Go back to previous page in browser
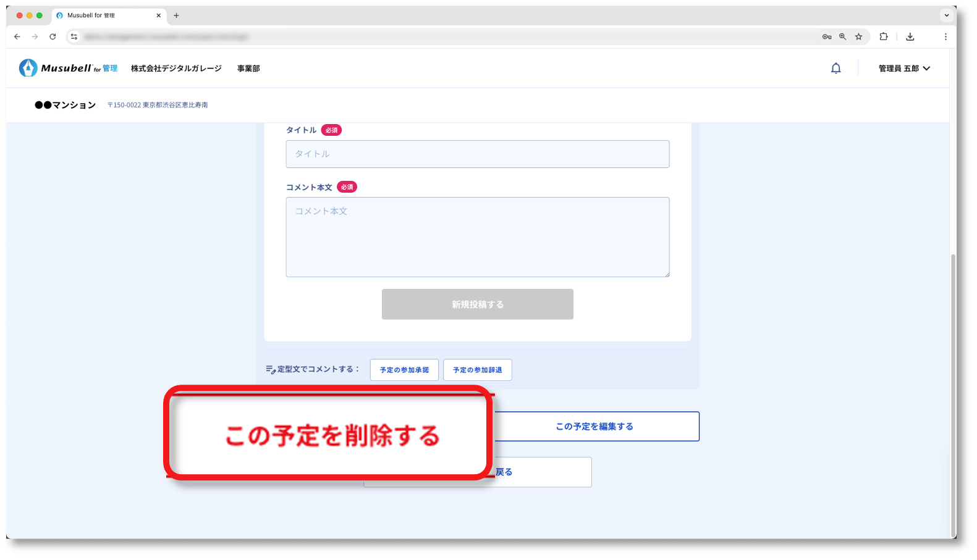The width and height of the screenshot is (977, 560). (x=17, y=37)
